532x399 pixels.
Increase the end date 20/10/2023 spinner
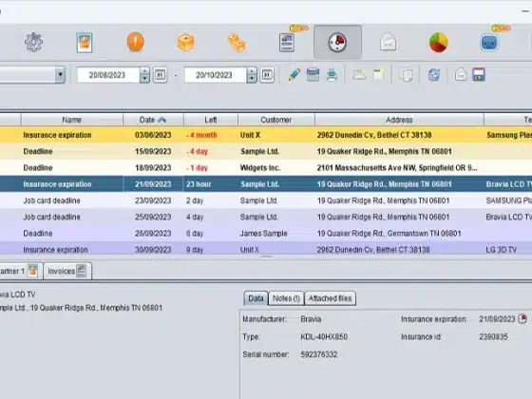[252, 71]
